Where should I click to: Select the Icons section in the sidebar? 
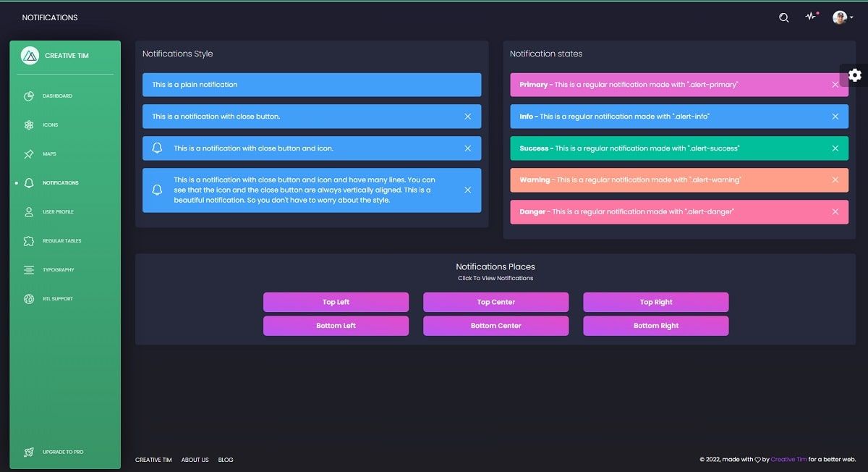27,125
